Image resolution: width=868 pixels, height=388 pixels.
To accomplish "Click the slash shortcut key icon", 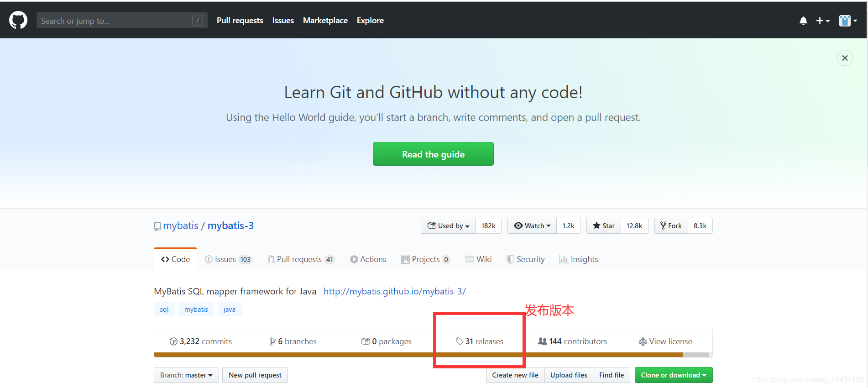I will tap(198, 21).
